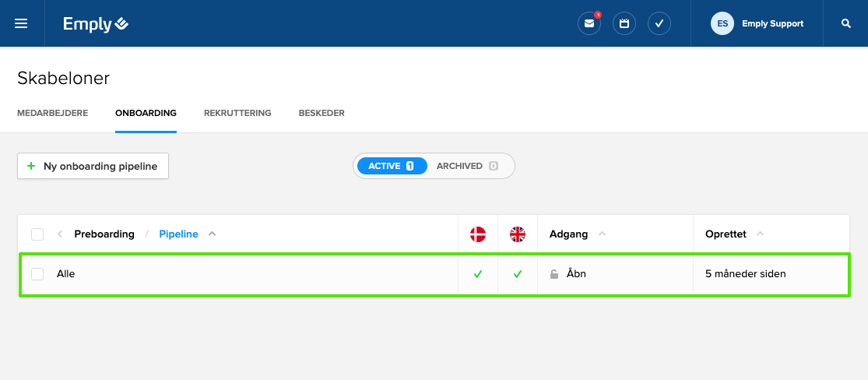Open the tasks checkmark icon
Viewport: 868px width, 380px height.
click(659, 23)
